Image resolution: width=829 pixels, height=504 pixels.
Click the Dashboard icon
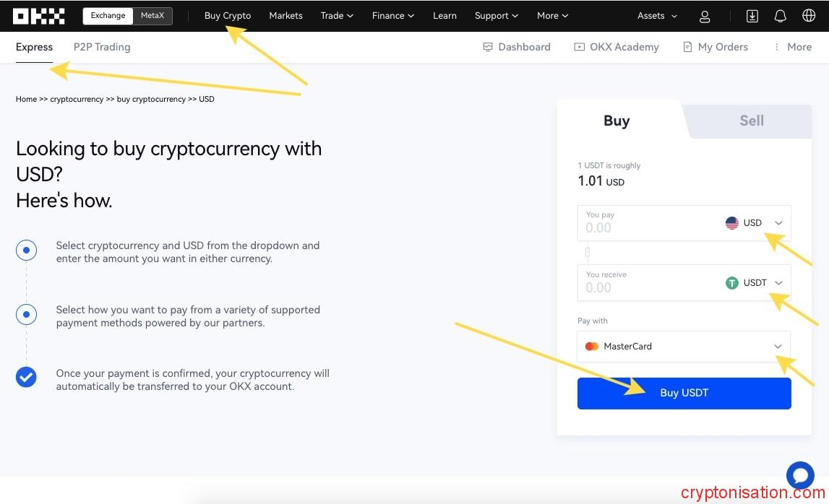[x=487, y=46]
